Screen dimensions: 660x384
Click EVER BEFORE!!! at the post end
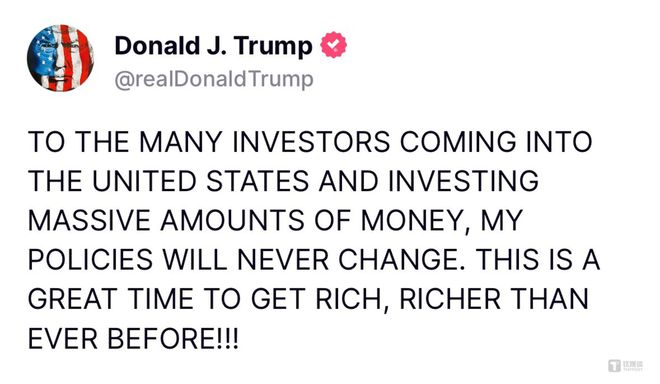tap(133, 339)
